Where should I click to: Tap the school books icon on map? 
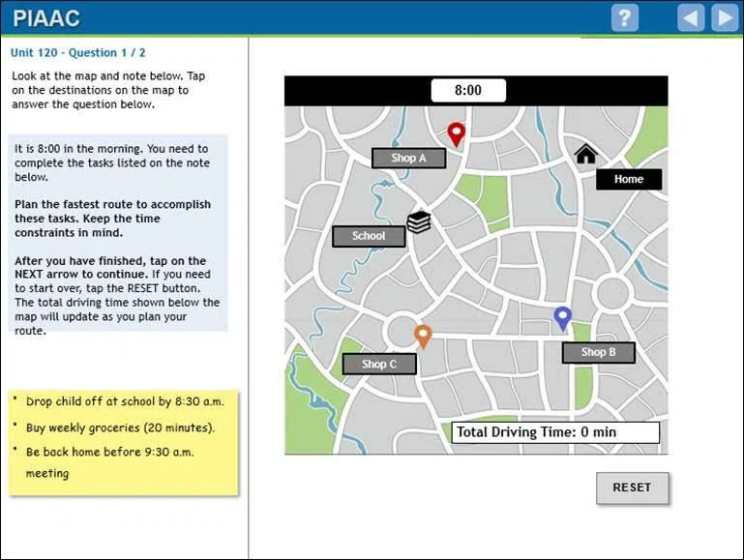click(x=418, y=222)
